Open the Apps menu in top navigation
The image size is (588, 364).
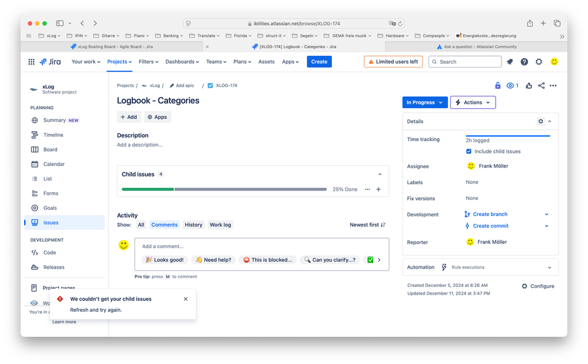coord(290,62)
